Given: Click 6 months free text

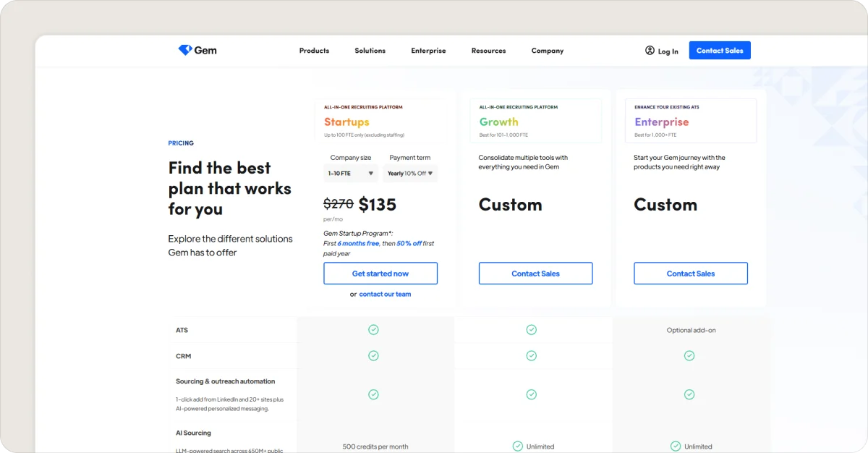Looking at the screenshot, I should (358, 244).
